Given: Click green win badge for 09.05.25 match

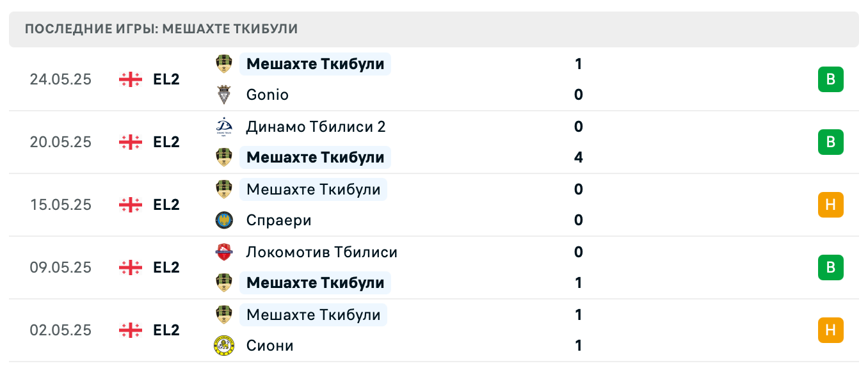Looking at the screenshot, I should click(x=830, y=267).
